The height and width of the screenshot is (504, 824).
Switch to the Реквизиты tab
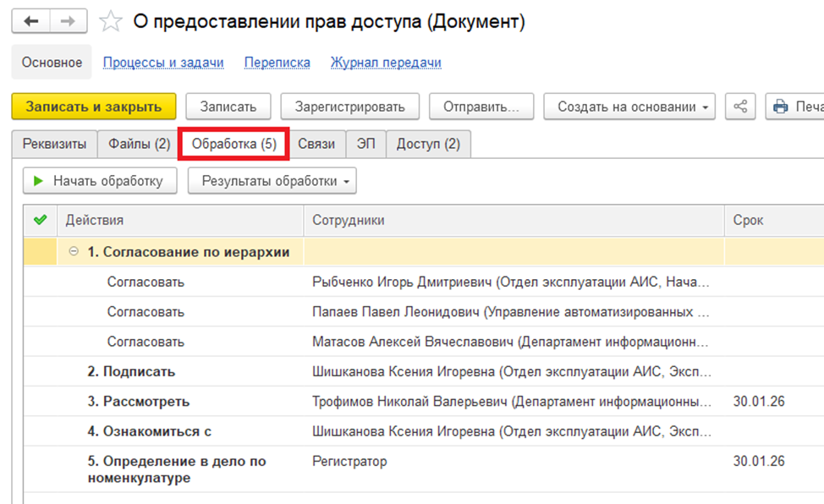(54, 144)
